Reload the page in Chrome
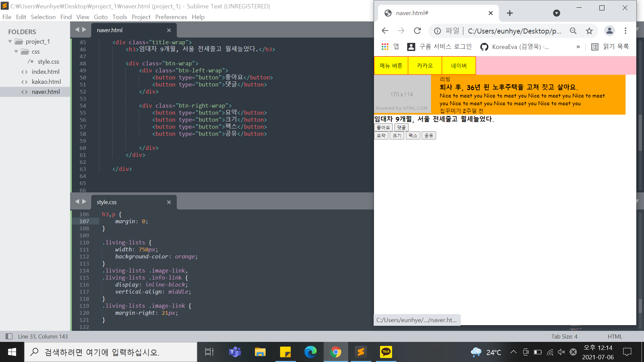Screen dimensions: 644x362 417,31
